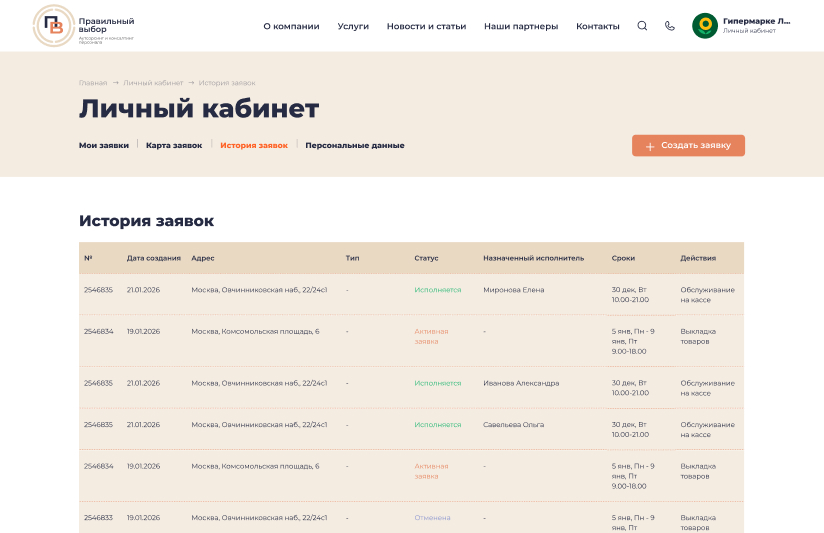Open Персональные данные tab

click(355, 146)
